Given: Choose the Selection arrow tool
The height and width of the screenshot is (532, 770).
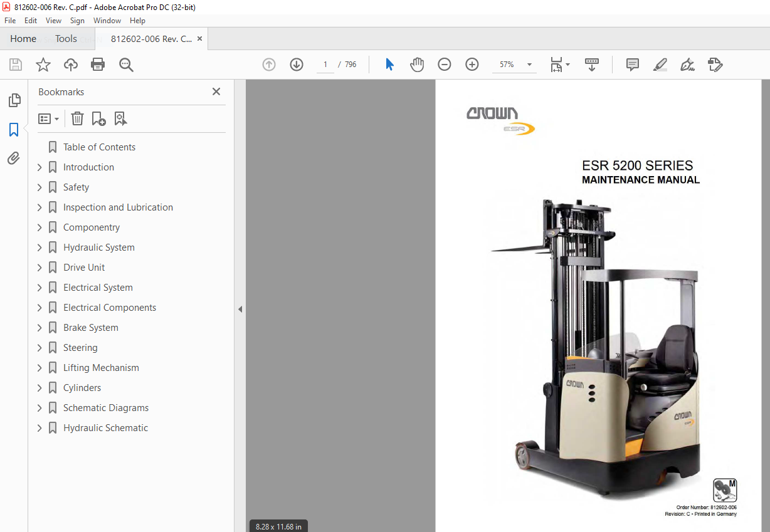Looking at the screenshot, I should coord(389,65).
